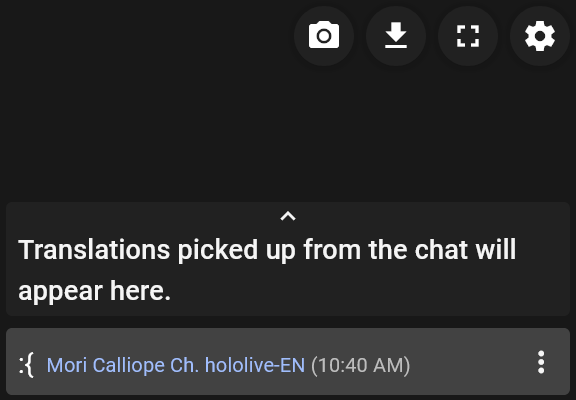Open the three-dot menu on Mori Calliope's message
The width and height of the screenshot is (576, 400).
541,362
